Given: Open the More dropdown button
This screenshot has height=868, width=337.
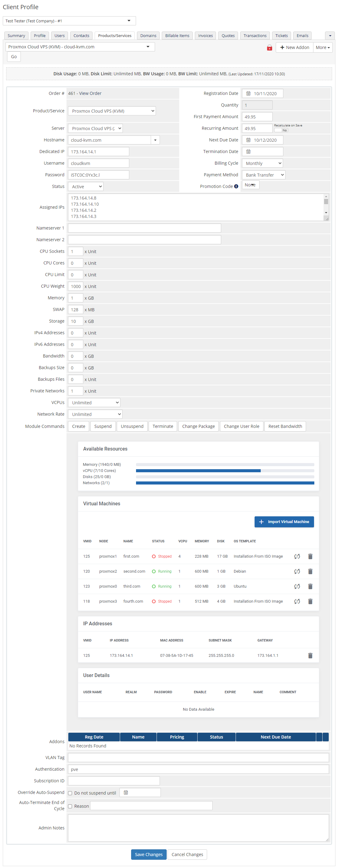Looking at the screenshot, I should point(323,47).
